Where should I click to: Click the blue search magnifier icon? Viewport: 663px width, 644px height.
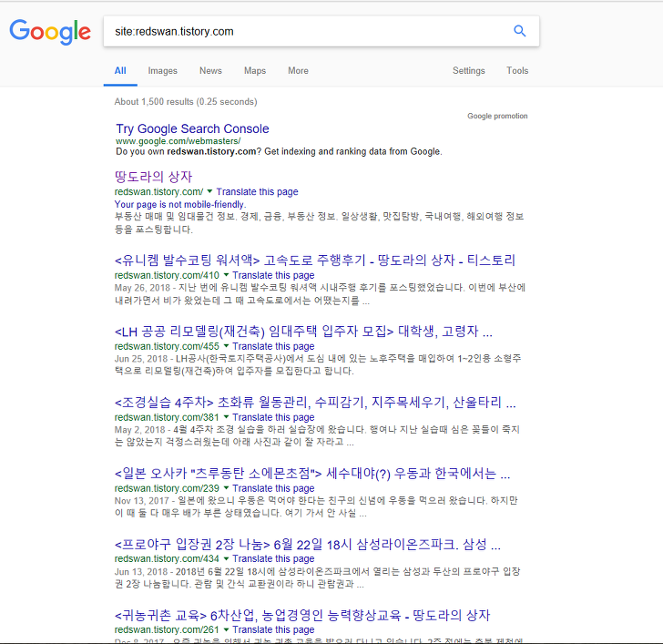(520, 31)
